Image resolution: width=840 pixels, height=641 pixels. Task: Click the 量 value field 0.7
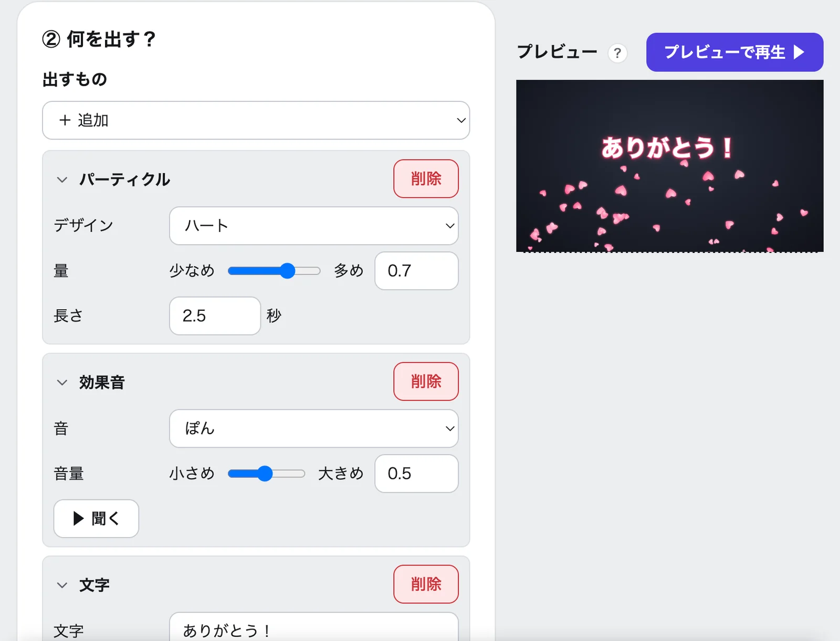tap(416, 271)
